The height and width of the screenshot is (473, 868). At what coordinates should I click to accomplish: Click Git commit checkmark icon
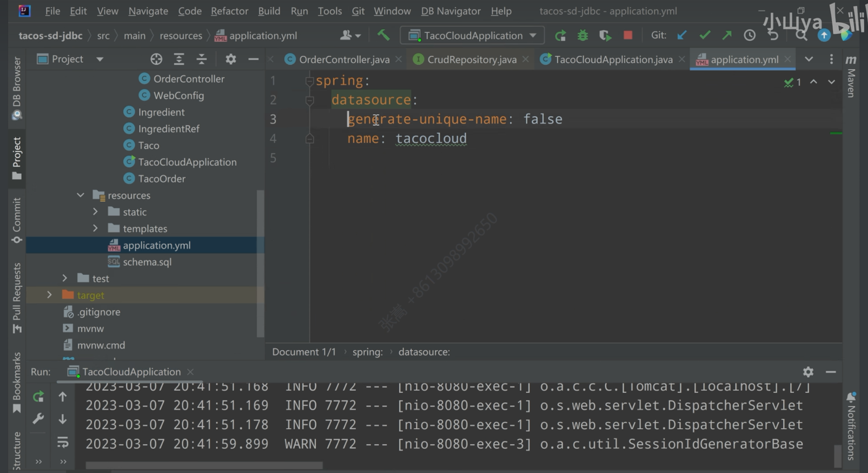(x=705, y=35)
